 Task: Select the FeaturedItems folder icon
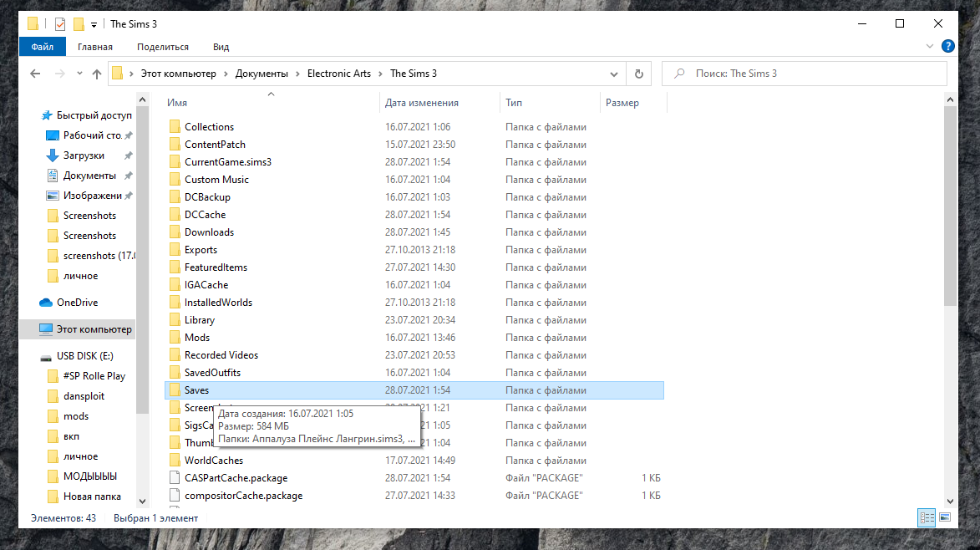[x=175, y=267]
